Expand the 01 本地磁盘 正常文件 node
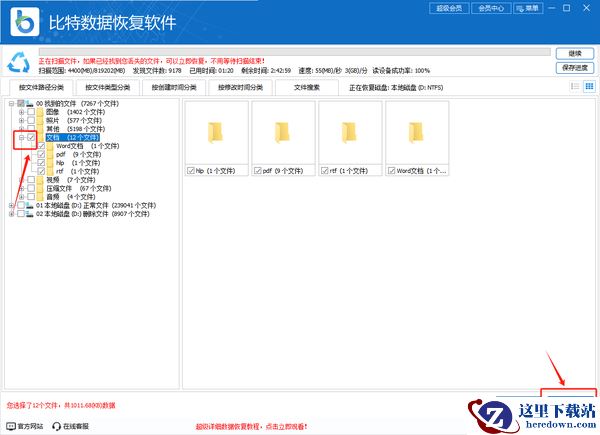This screenshot has width=600, height=435. (11, 205)
